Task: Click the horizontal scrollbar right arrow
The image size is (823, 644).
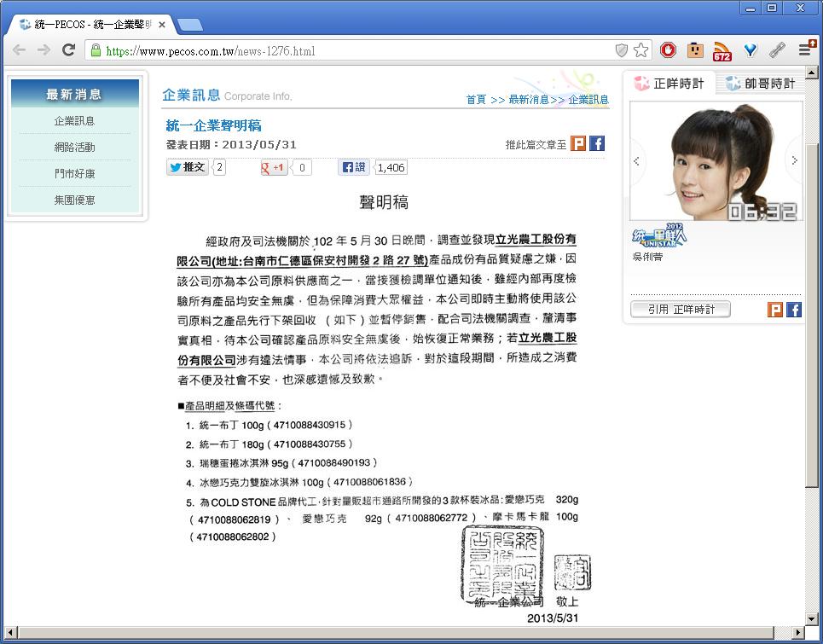Action: pyautogui.click(x=797, y=632)
